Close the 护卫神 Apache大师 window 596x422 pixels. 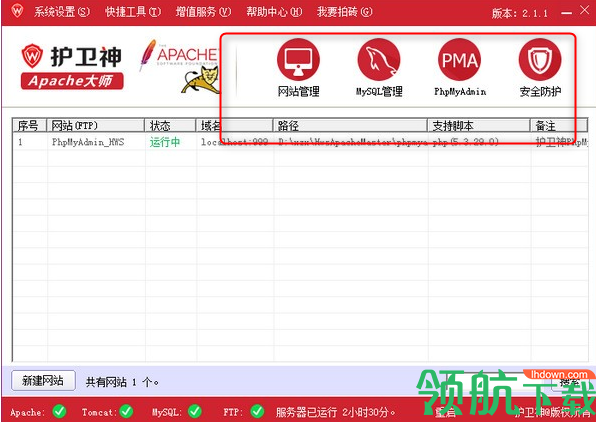[x=585, y=10]
